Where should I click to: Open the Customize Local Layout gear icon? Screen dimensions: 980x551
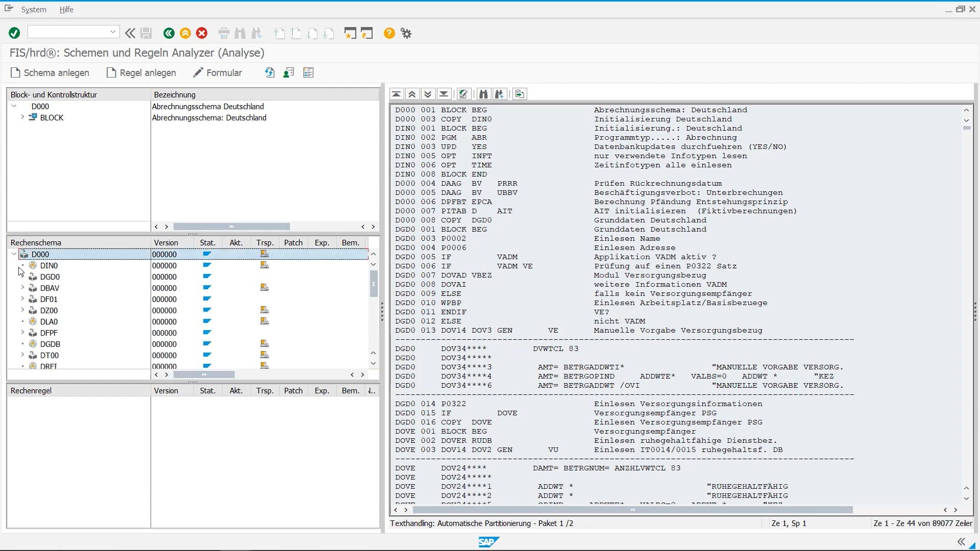coord(406,33)
